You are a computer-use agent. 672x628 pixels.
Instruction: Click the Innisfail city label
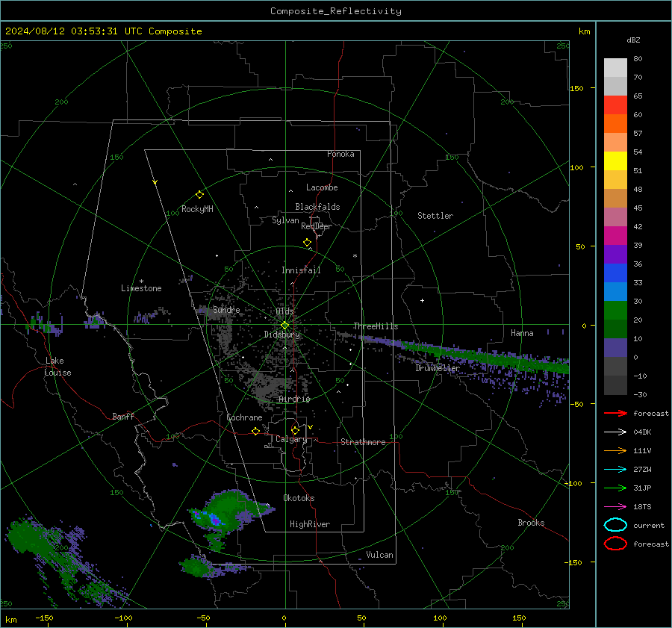(301, 270)
